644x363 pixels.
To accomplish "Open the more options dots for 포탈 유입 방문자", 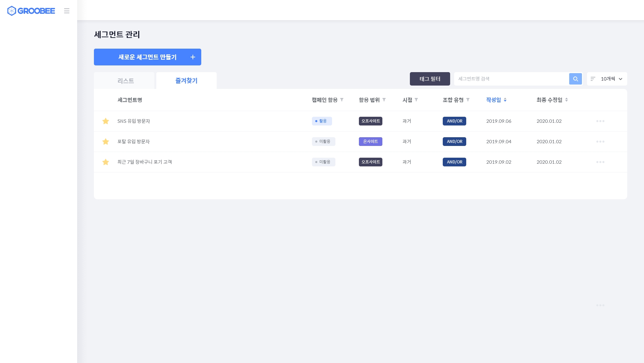I will [x=600, y=142].
